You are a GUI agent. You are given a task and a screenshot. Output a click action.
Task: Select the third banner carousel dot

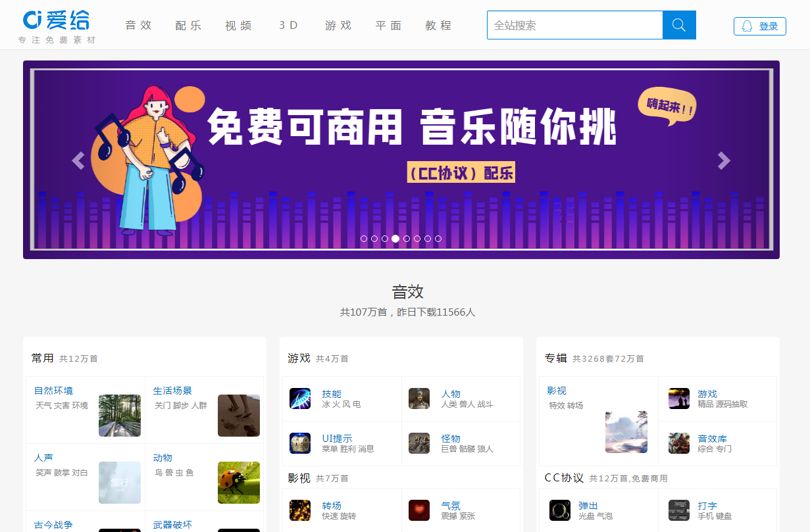(x=385, y=239)
